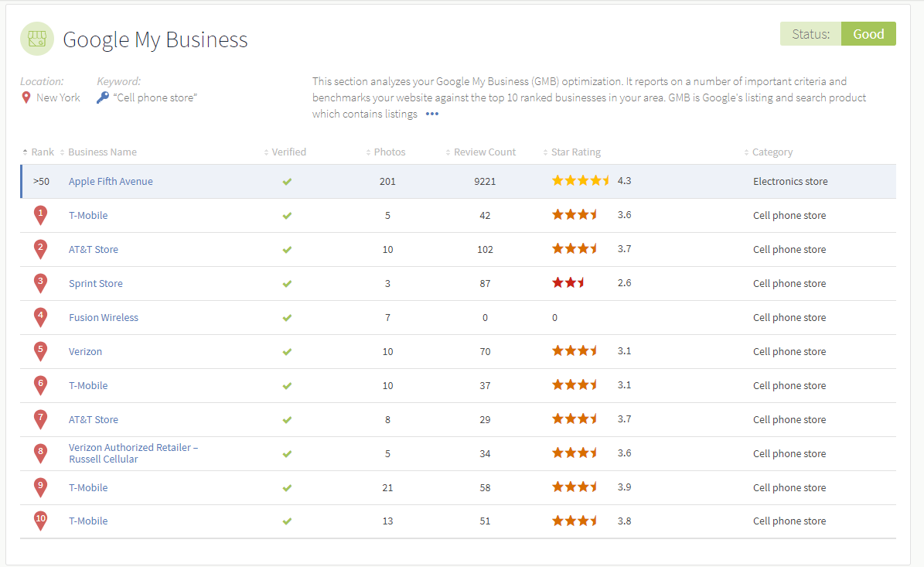Click the review count "102"
Screen dimensions: 924x567
[485, 250]
